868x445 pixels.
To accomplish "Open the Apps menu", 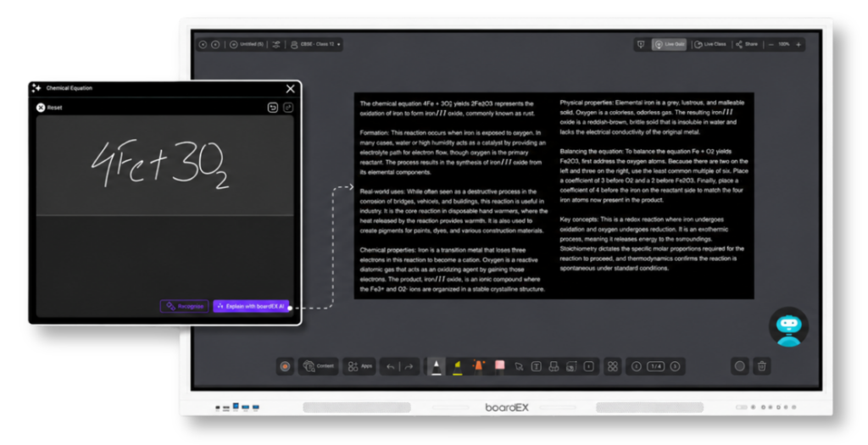I will click(x=359, y=366).
